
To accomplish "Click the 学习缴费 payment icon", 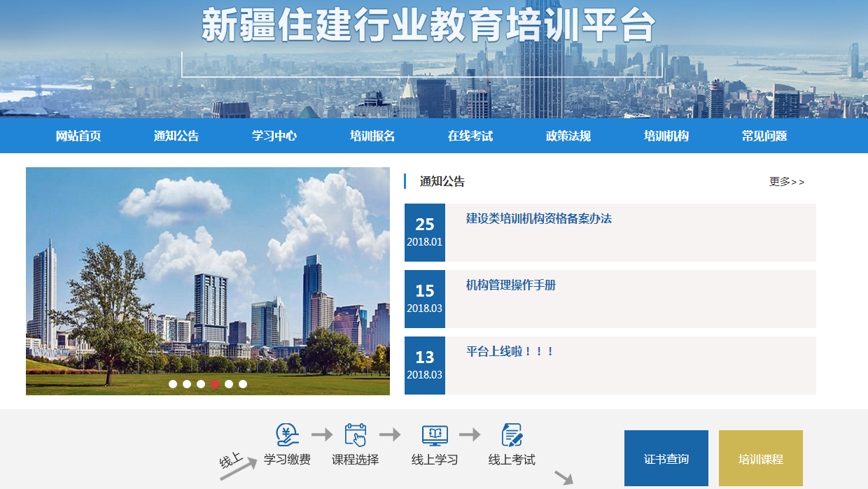I will pos(287,435).
